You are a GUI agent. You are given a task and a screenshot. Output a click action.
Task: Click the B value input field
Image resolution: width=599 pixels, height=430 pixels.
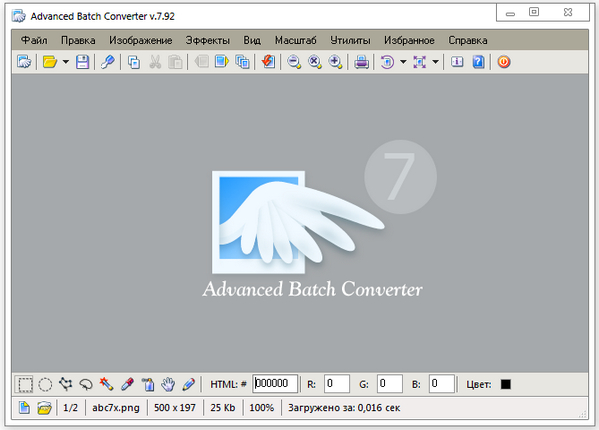click(442, 383)
